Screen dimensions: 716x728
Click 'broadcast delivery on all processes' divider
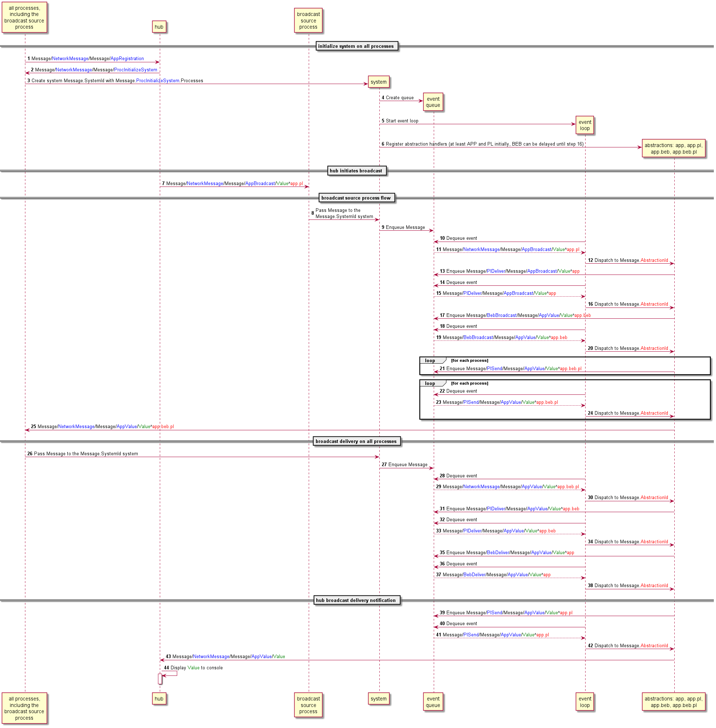point(356,442)
